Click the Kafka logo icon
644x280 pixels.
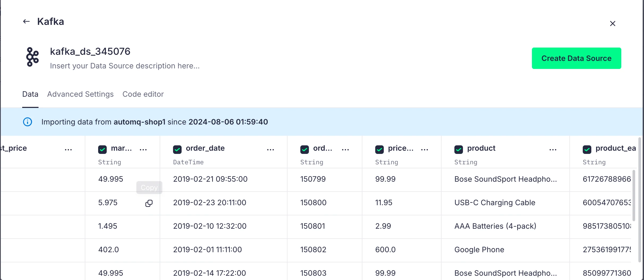point(32,57)
